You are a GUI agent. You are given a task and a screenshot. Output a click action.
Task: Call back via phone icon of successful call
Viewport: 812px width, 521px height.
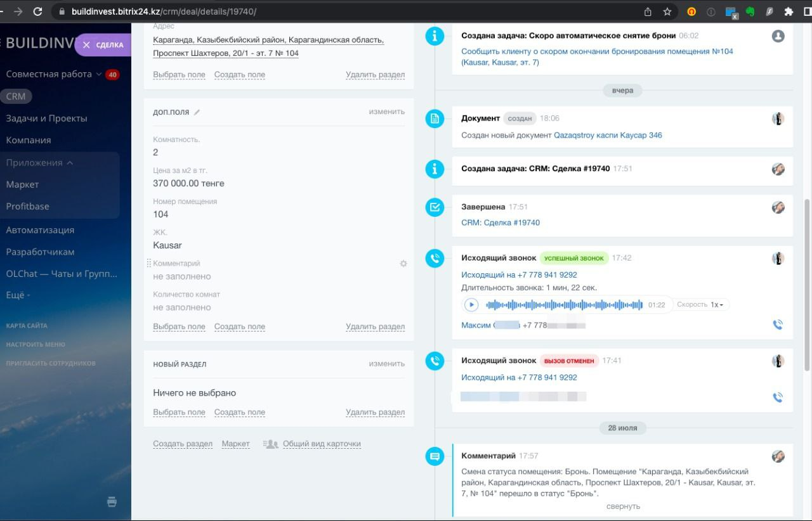[x=778, y=325]
